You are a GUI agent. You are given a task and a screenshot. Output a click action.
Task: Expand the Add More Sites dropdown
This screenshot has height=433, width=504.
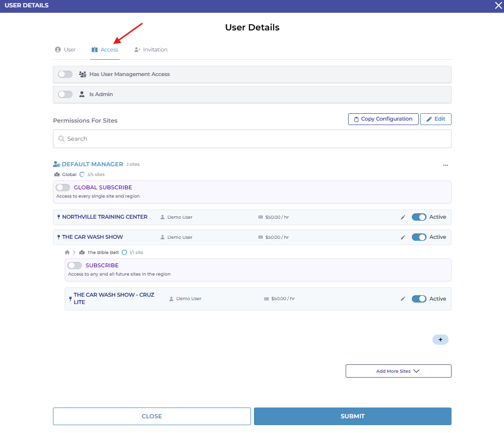pyautogui.click(x=398, y=371)
